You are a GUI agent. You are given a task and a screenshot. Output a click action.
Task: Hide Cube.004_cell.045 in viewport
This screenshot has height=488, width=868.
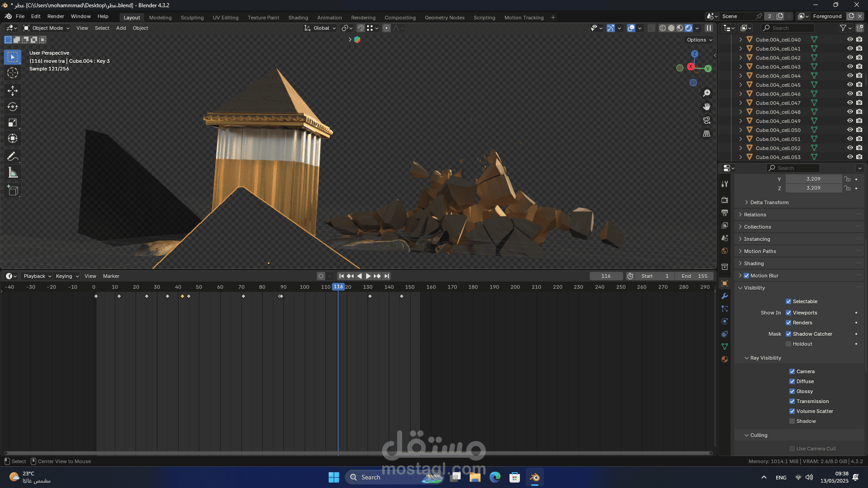(x=850, y=84)
